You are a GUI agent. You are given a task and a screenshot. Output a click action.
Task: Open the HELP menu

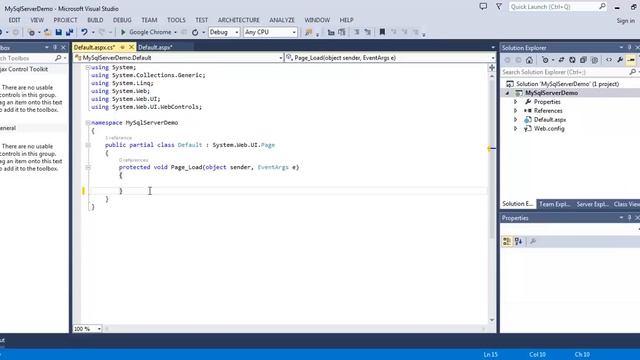click(x=346, y=20)
